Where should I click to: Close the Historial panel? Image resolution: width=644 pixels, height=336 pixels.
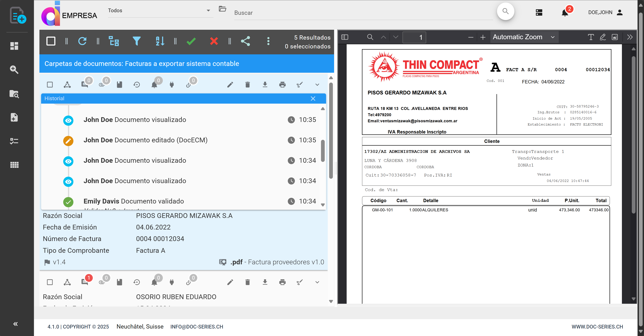(313, 99)
